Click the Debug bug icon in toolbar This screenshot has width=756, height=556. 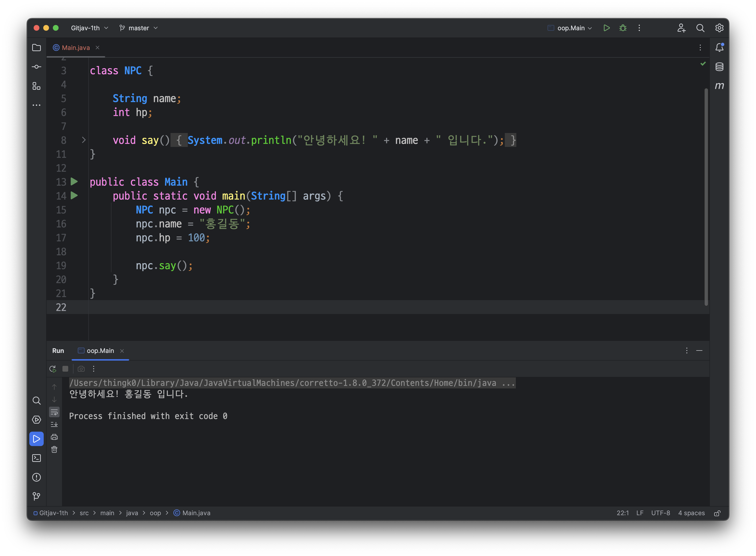pos(623,28)
